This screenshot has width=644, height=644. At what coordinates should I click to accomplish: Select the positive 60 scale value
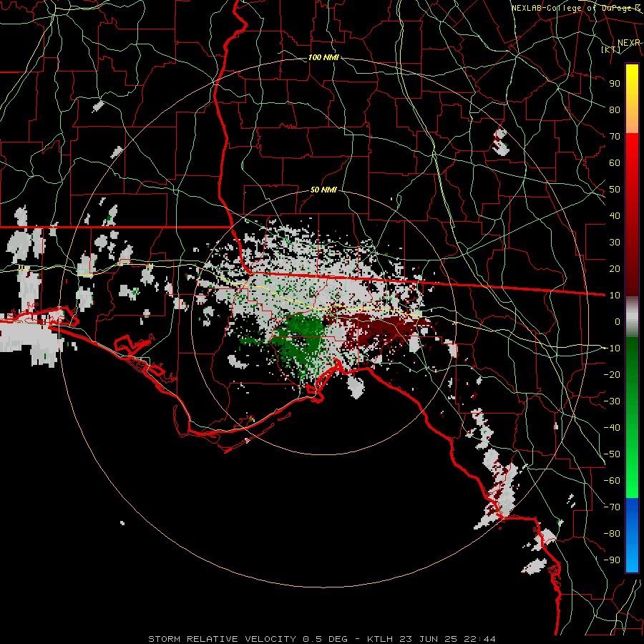click(x=615, y=162)
